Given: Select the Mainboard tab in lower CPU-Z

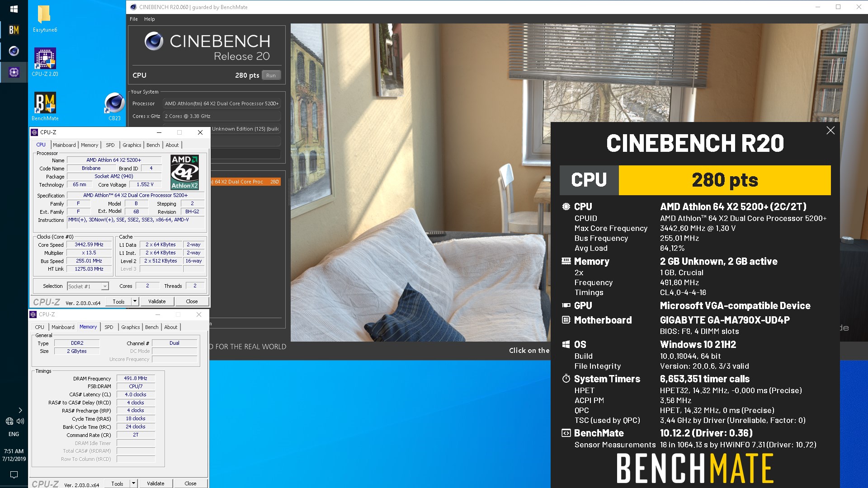Looking at the screenshot, I should [x=63, y=327].
